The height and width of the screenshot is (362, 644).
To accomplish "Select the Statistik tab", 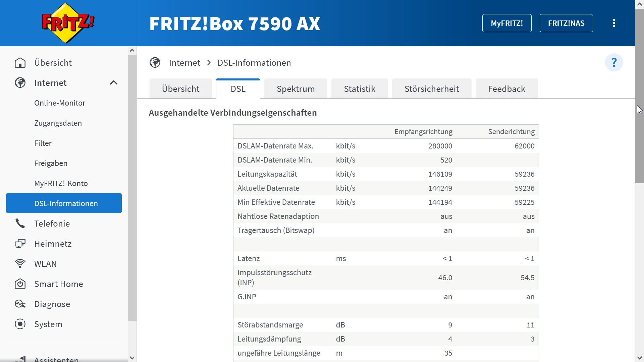I will pyautogui.click(x=359, y=89).
